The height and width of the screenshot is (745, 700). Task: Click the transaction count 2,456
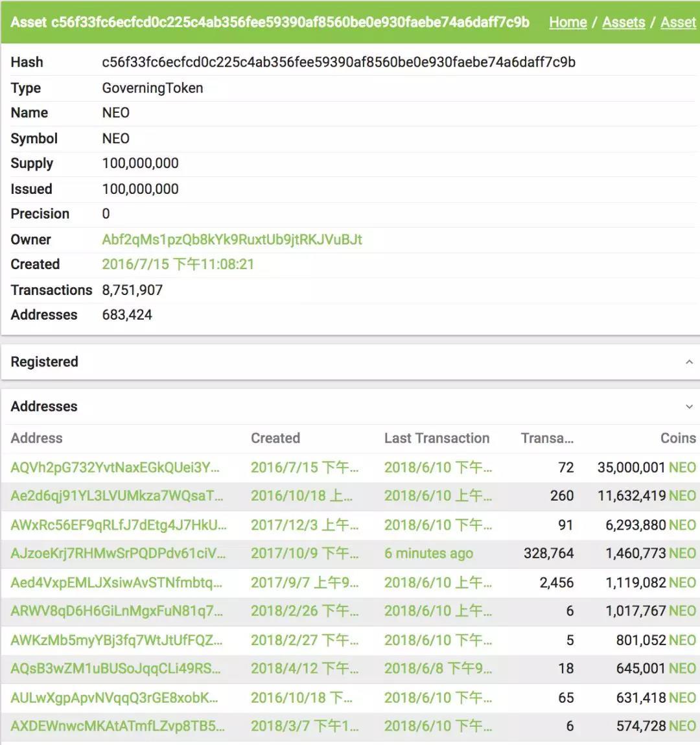[557, 582]
